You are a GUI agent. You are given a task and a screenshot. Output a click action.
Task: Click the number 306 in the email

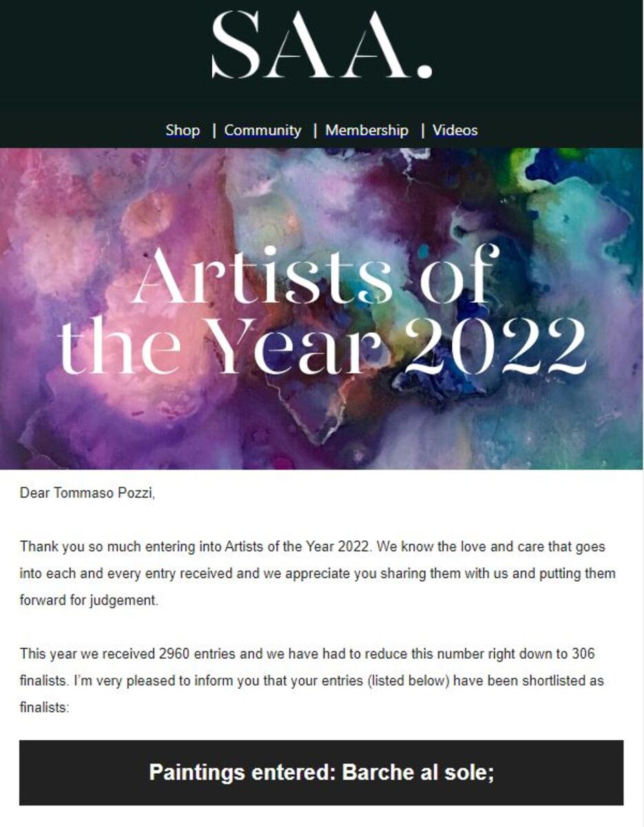click(x=583, y=653)
